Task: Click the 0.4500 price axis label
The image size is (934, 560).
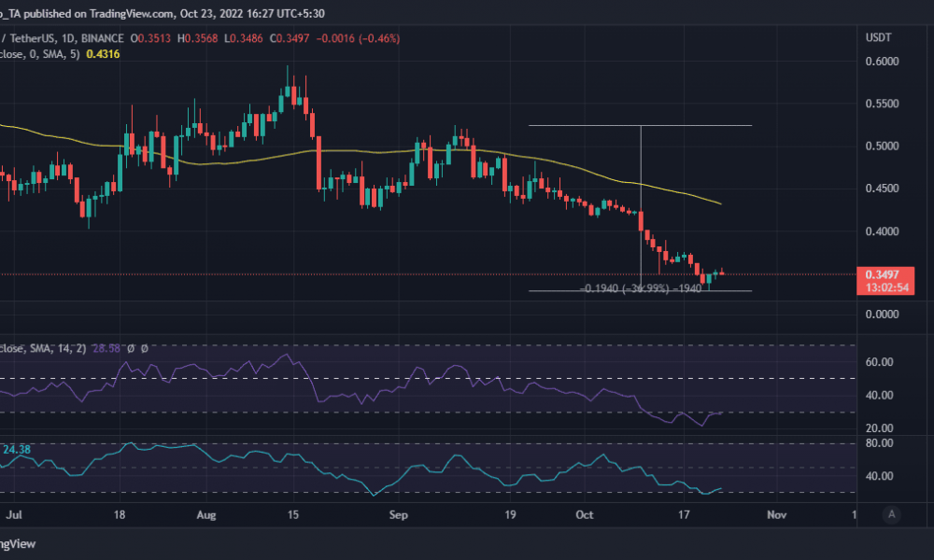Action: point(883,188)
